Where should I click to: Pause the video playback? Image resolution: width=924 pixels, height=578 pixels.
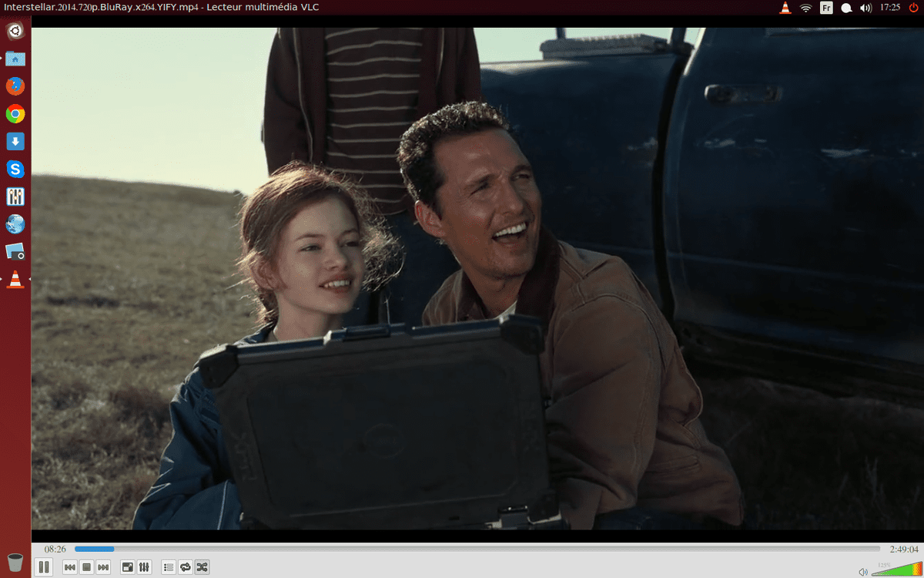point(44,567)
